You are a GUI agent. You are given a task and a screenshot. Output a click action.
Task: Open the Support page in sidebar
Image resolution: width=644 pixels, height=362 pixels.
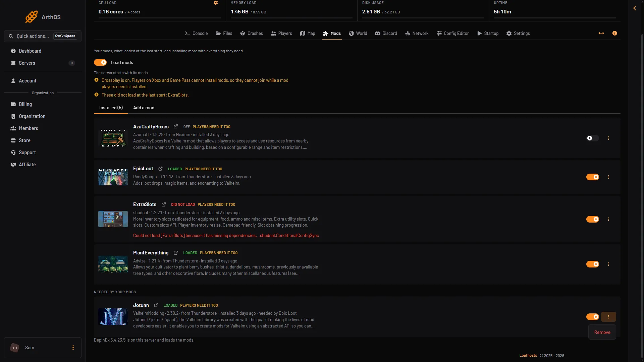(43, 153)
